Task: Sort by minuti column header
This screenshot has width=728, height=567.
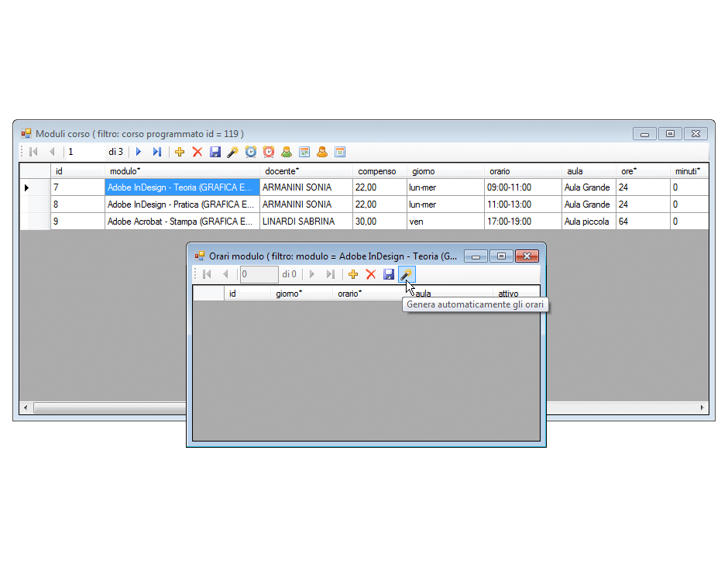Action: (689, 171)
